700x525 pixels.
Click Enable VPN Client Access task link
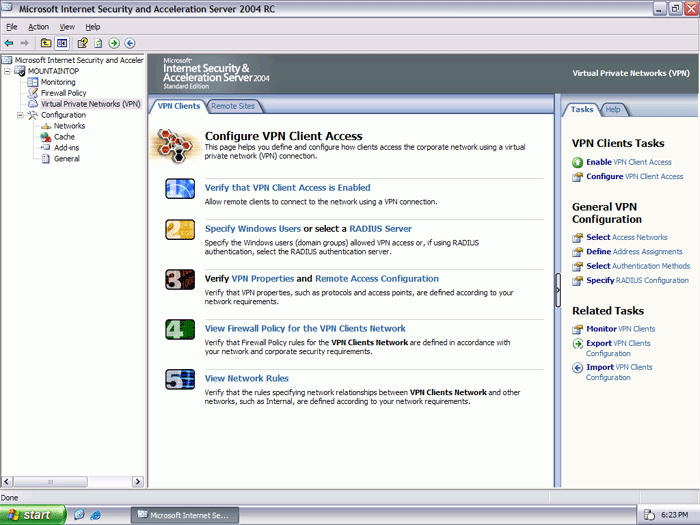(x=629, y=162)
